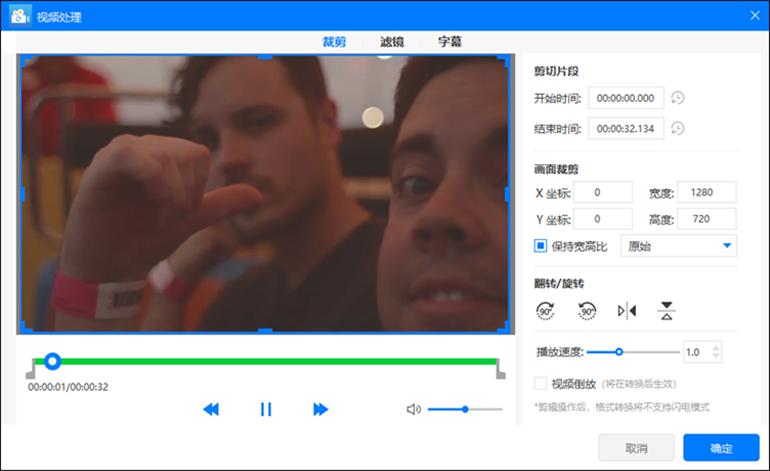Switch to the 裁剪 tab
This screenshot has width=770, height=471.
click(334, 42)
